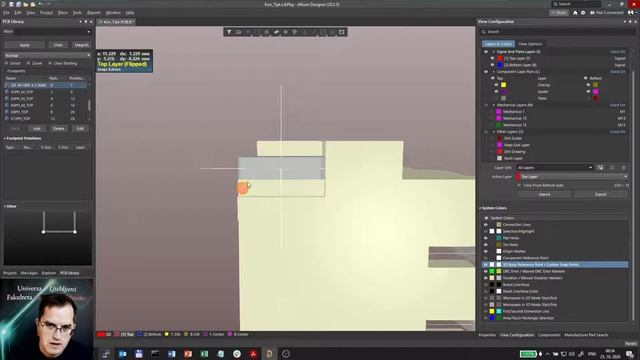640x360 pixels.
Task: Select the [1] Top layer tab at bottom
Action: [x=124, y=334]
